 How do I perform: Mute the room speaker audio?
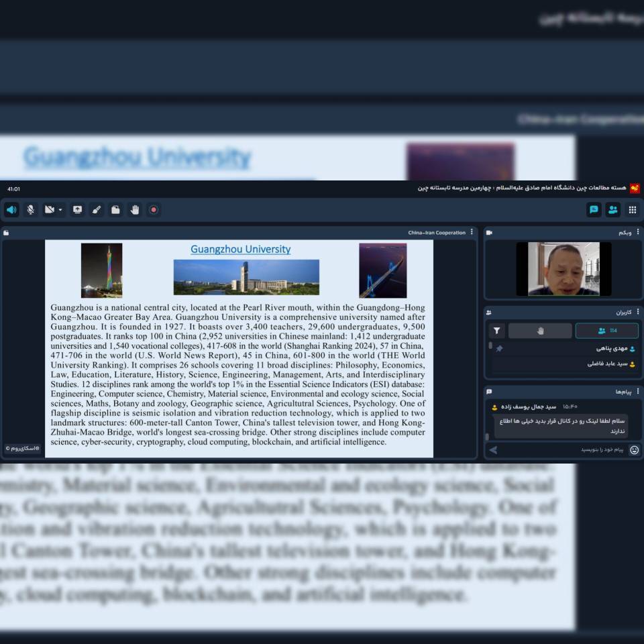click(x=11, y=210)
